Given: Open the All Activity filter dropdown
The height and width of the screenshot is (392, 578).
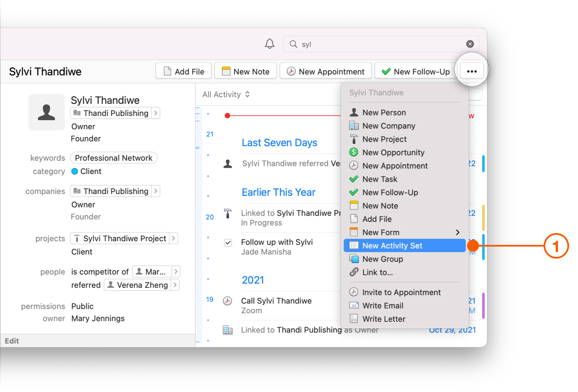Looking at the screenshot, I should [x=226, y=94].
